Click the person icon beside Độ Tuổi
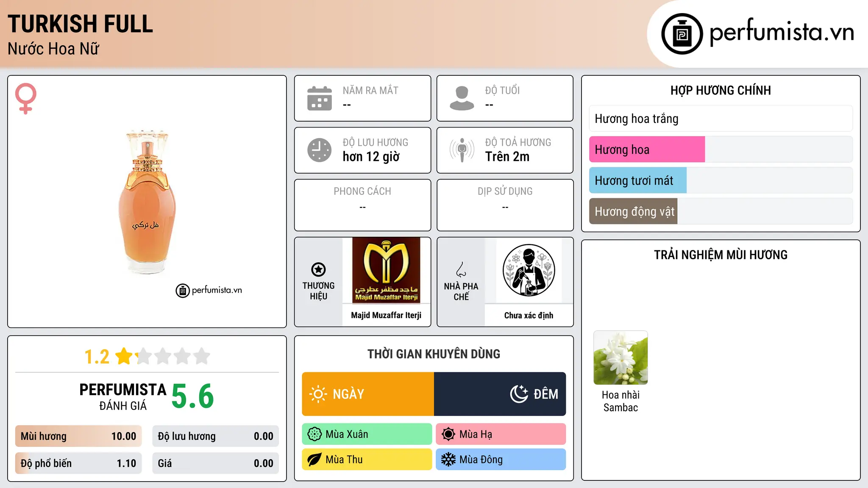 click(462, 98)
